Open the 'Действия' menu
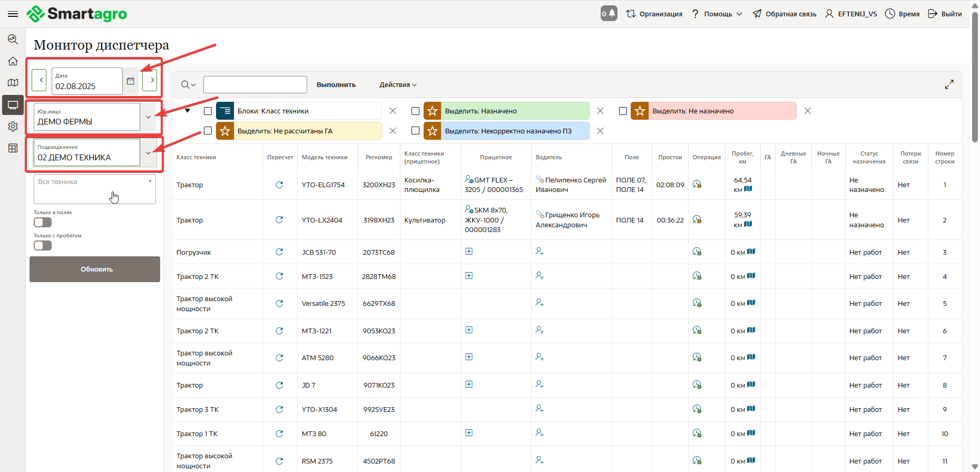The height and width of the screenshot is (472, 980). coord(398,85)
